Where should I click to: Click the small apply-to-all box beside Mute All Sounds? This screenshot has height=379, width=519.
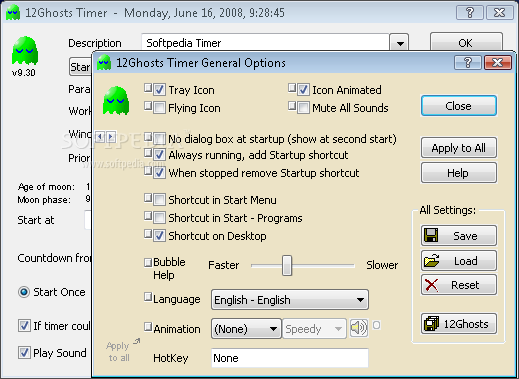click(292, 106)
